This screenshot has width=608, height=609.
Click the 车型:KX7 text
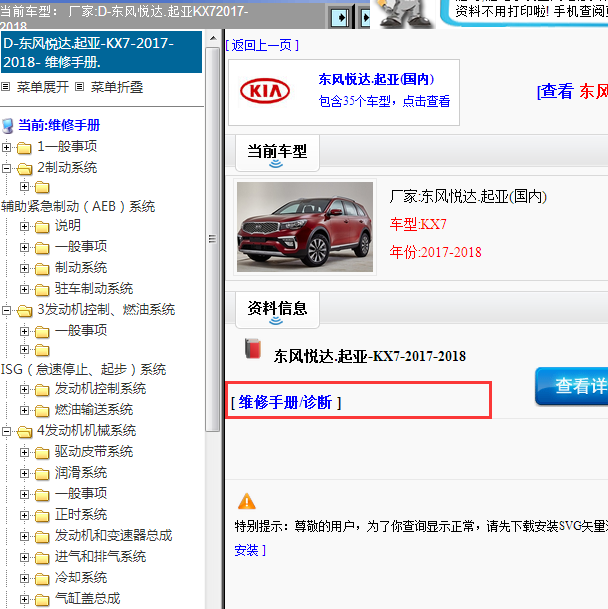pyautogui.click(x=418, y=224)
